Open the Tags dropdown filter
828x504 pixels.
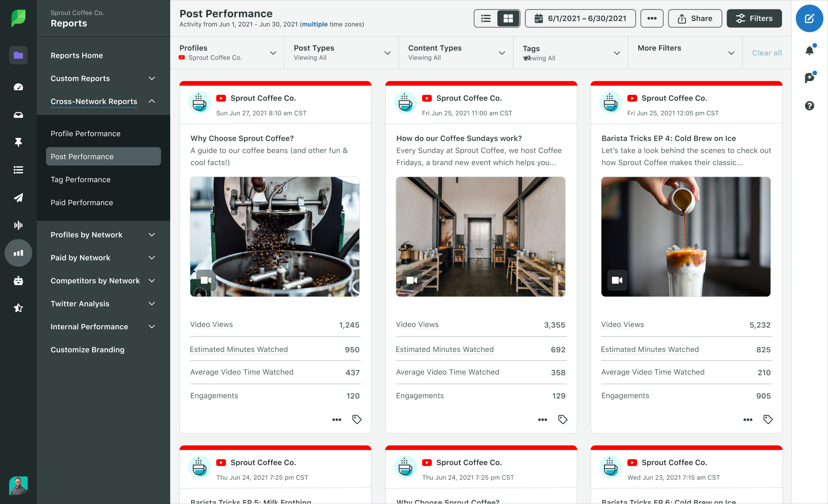click(617, 52)
